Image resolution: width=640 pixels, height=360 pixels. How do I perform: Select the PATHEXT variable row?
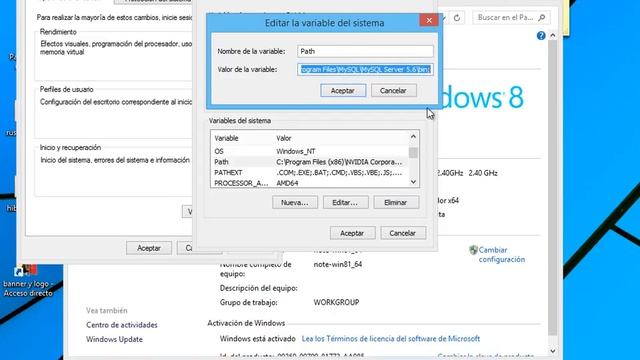309,173
